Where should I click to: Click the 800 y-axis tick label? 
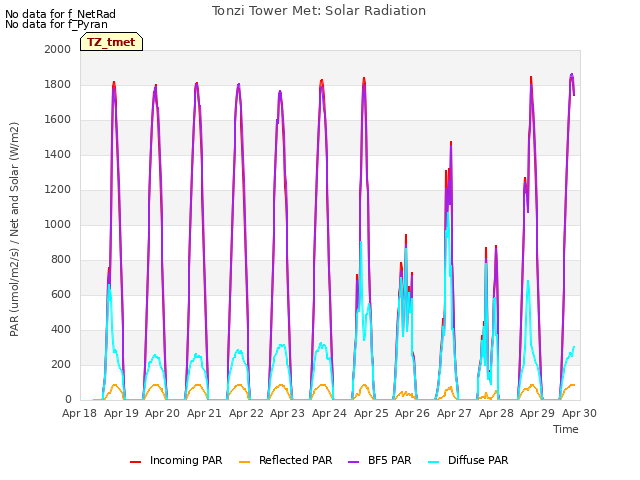pos(61,260)
